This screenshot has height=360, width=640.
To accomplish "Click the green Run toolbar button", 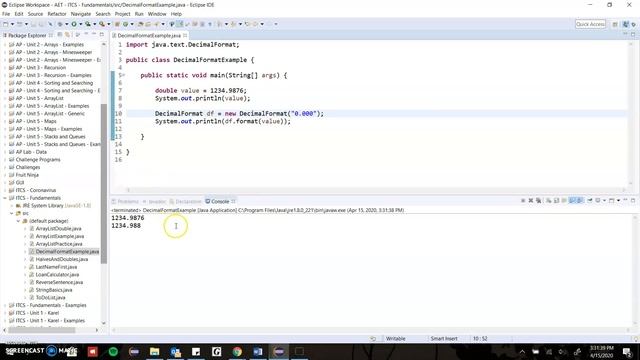I will pos(74,24).
